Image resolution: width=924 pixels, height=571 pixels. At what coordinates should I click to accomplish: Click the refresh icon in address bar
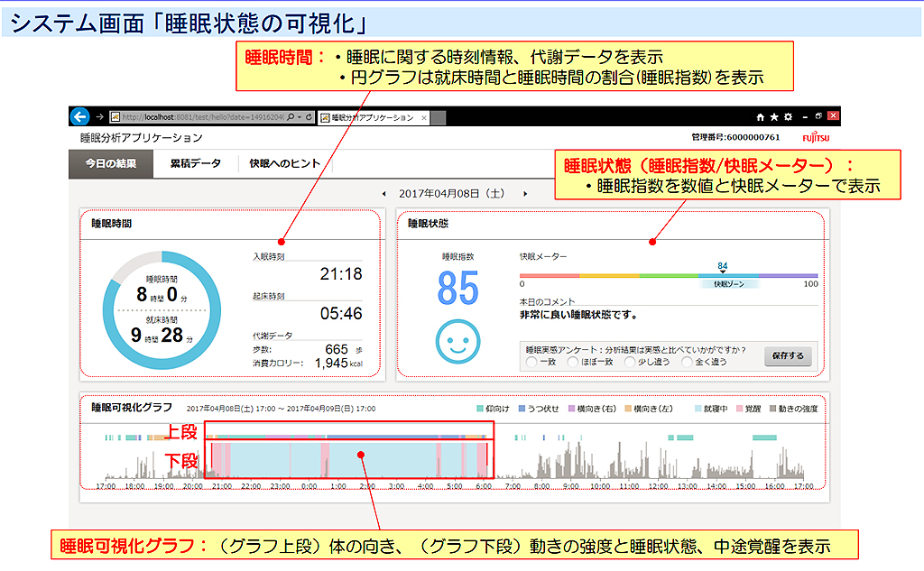coord(310,116)
